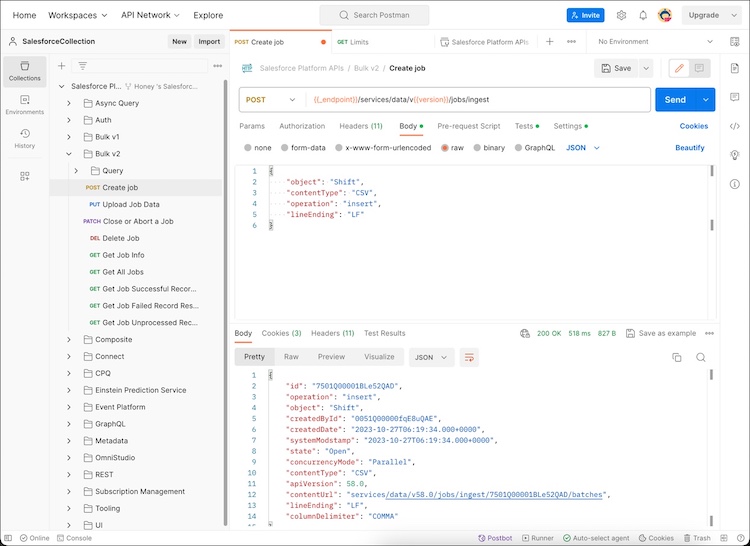Screen dimensions: 750x546
Task: Click the Search Postman field
Action: (374, 15)
